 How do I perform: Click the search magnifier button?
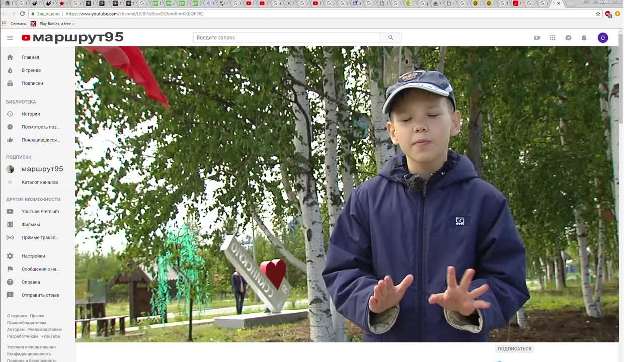(x=390, y=38)
